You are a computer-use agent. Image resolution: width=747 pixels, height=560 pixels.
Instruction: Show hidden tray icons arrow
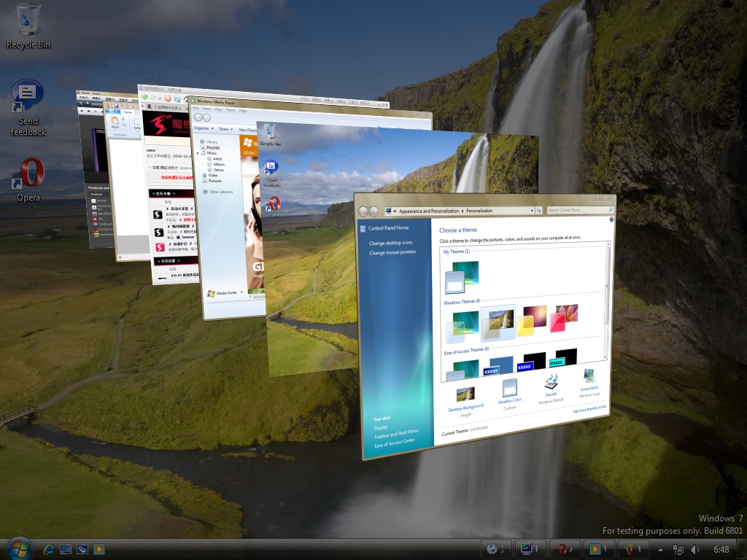(x=660, y=550)
